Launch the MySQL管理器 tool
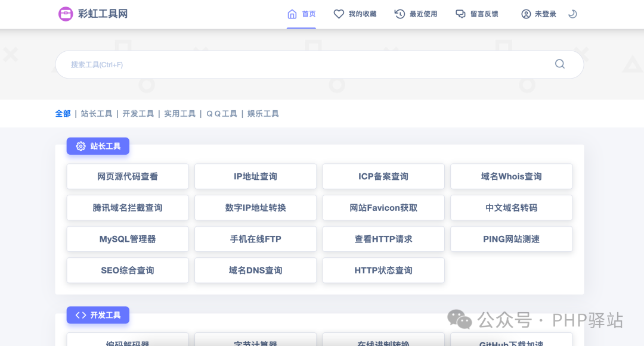Image resolution: width=644 pixels, height=346 pixels. click(x=127, y=239)
